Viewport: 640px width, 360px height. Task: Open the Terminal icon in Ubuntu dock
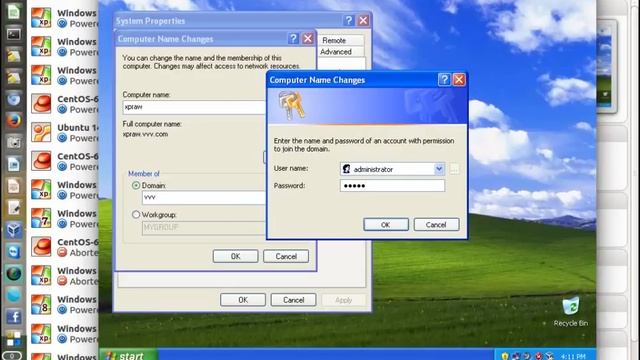13,34
